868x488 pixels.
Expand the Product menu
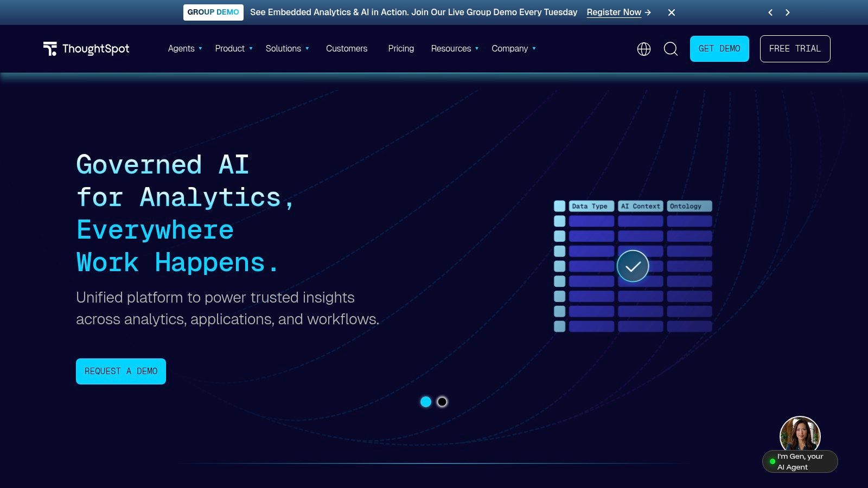tap(234, 49)
